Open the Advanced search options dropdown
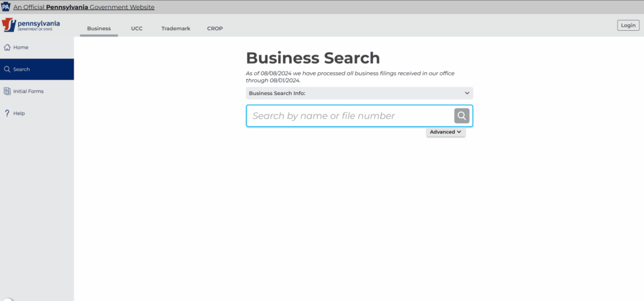This screenshot has width=644, height=301. tap(445, 132)
